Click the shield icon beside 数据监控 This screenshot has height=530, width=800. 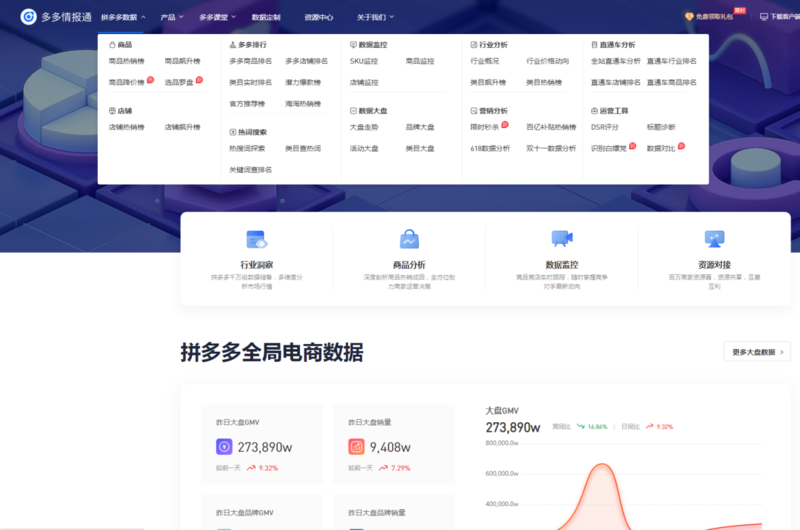coord(353,45)
